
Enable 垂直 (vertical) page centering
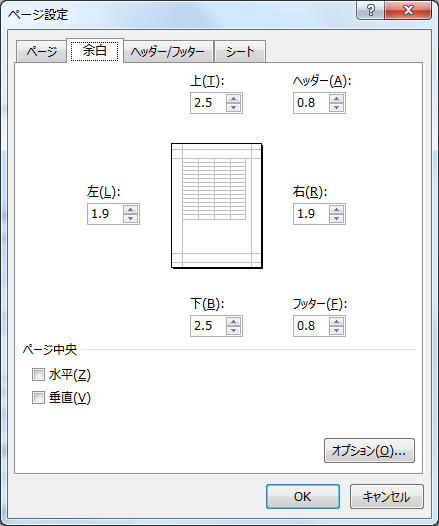[x=38, y=398]
